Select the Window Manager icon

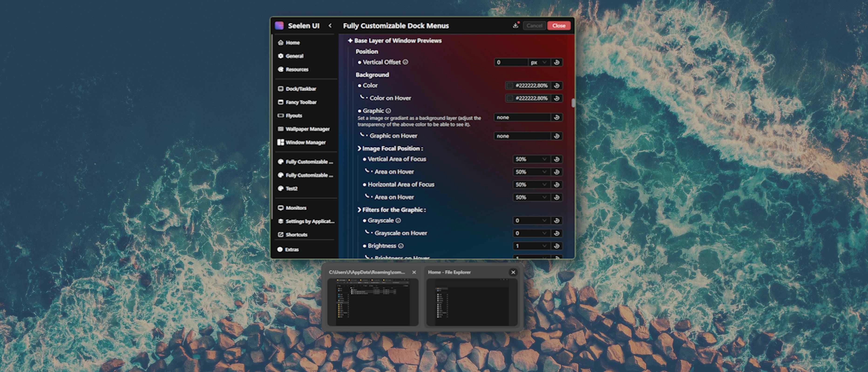point(281,142)
